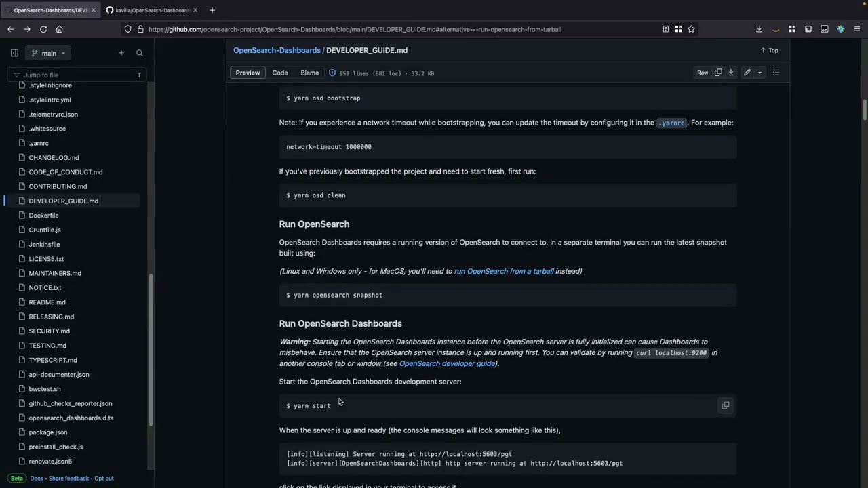The width and height of the screenshot is (868, 488).
Task: Open CHANGELOG.md in the file tree
Action: (54, 158)
